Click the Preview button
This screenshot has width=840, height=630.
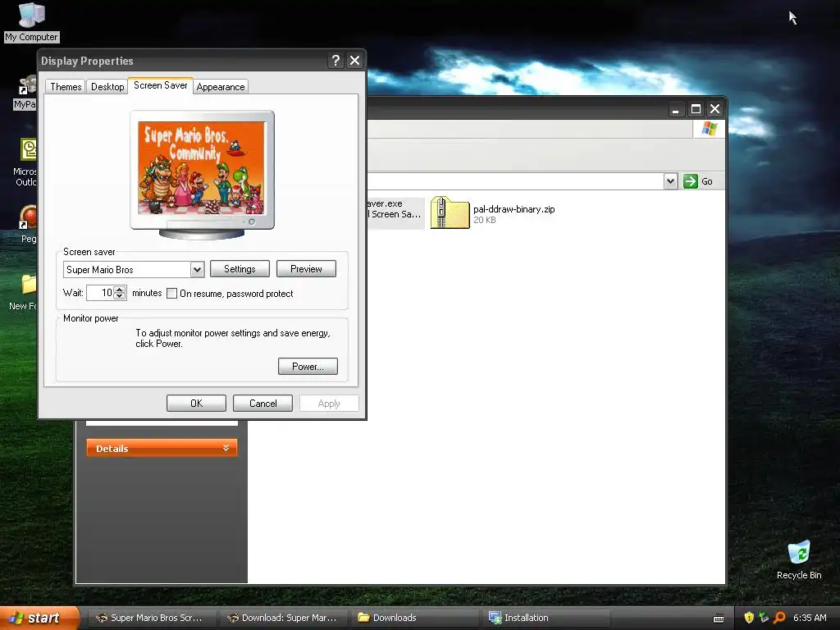(306, 269)
